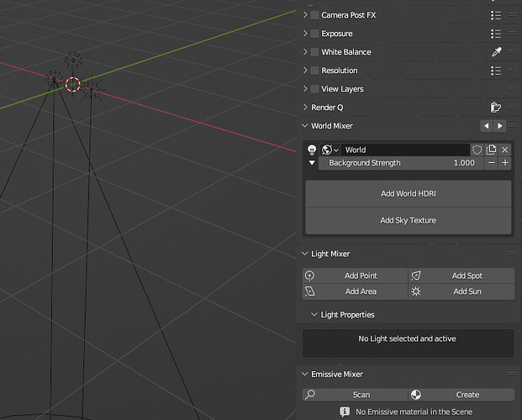Enable the Camera Post FX checkbox
This screenshot has width=522, height=420.
[314, 15]
